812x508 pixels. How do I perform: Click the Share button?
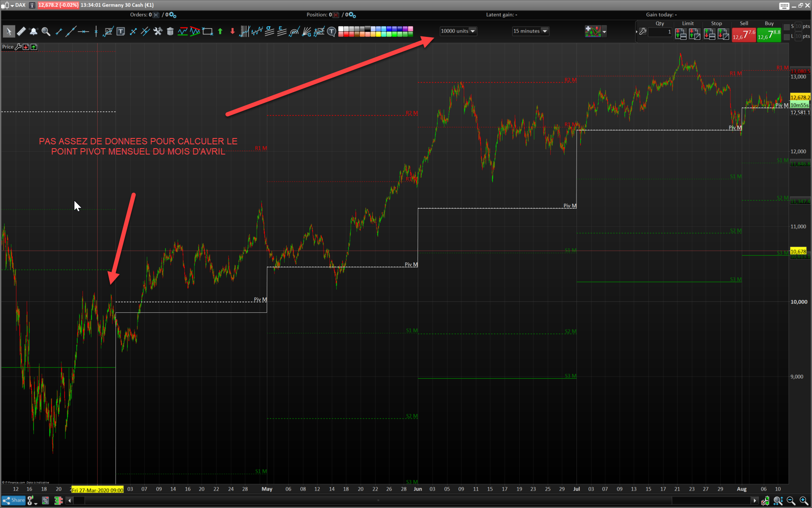14,500
